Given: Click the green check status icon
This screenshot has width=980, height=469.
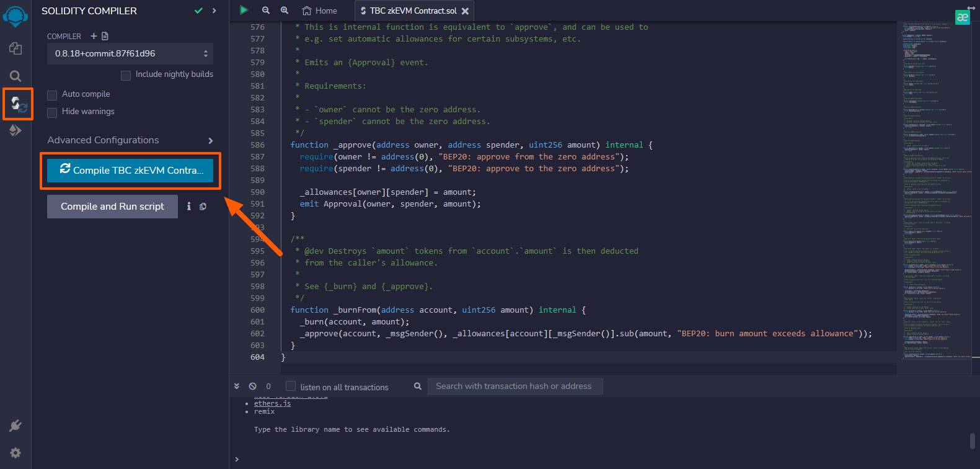Looking at the screenshot, I should [198, 11].
